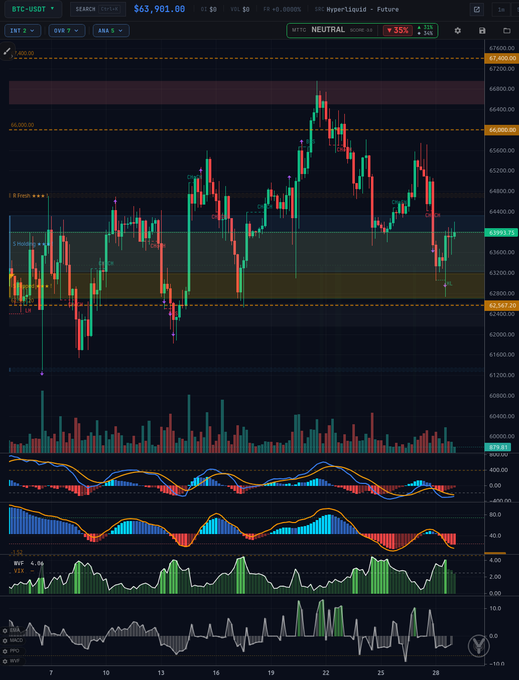The height and width of the screenshot is (680, 519).
Task: Select orange 66,000.00 tag on price axis
Action: click(x=502, y=130)
